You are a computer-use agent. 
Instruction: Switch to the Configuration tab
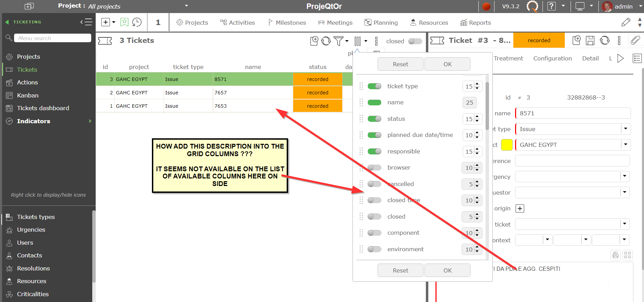coord(552,58)
